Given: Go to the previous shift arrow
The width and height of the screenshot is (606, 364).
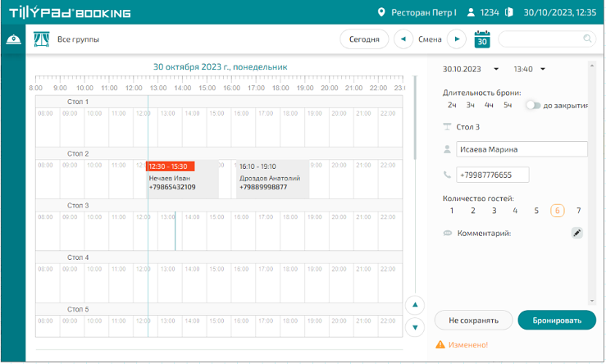Looking at the screenshot, I should pyautogui.click(x=403, y=39).
